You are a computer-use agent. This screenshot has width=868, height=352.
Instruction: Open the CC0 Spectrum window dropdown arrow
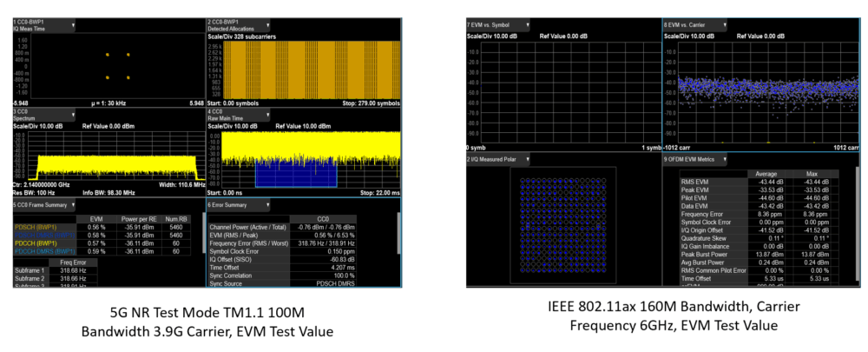click(x=72, y=116)
